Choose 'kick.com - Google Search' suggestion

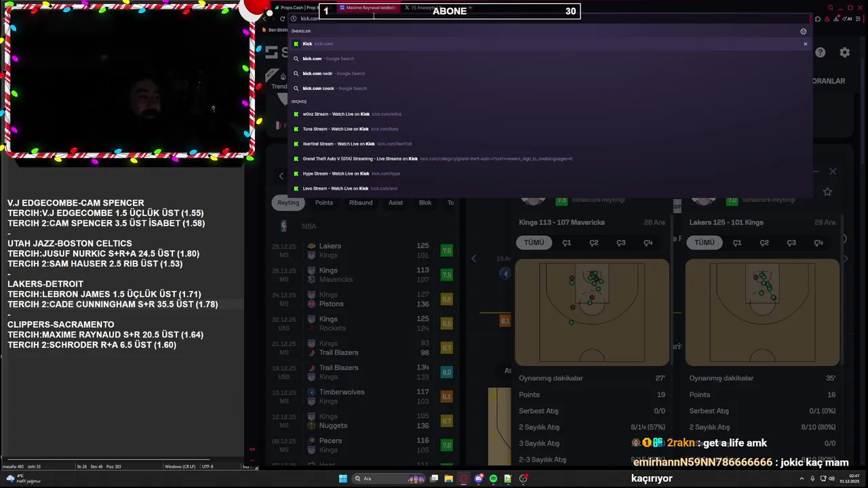tap(550, 58)
